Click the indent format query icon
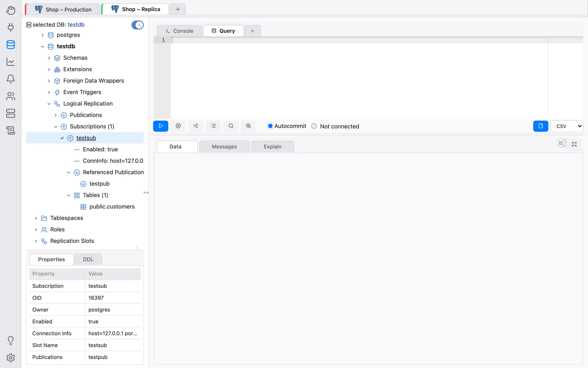The width and height of the screenshot is (588, 368). point(196,126)
